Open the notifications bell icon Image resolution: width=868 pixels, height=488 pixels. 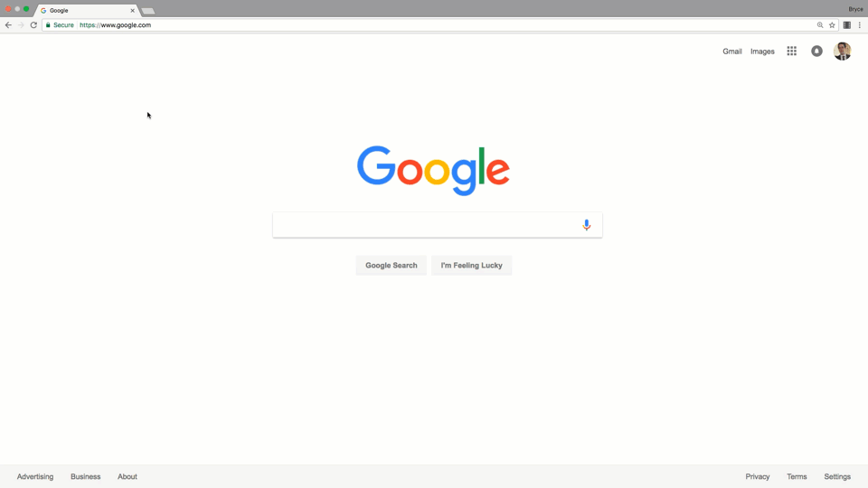pyautogui.click(x=816, y=51)
